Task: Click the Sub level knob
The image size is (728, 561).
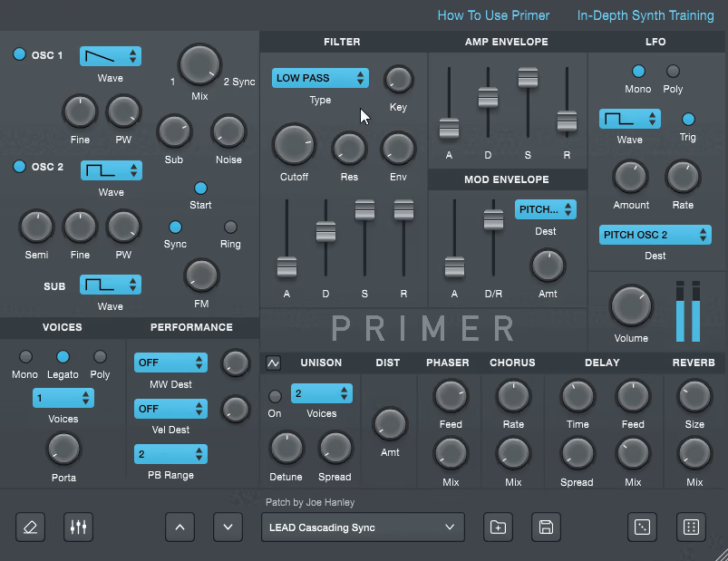Action: click(x=174, y=131)
